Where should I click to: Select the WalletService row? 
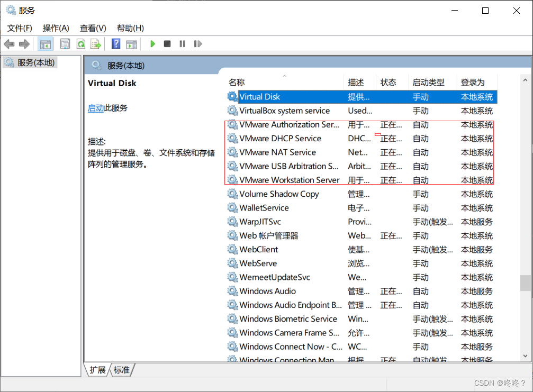point(362,208)
